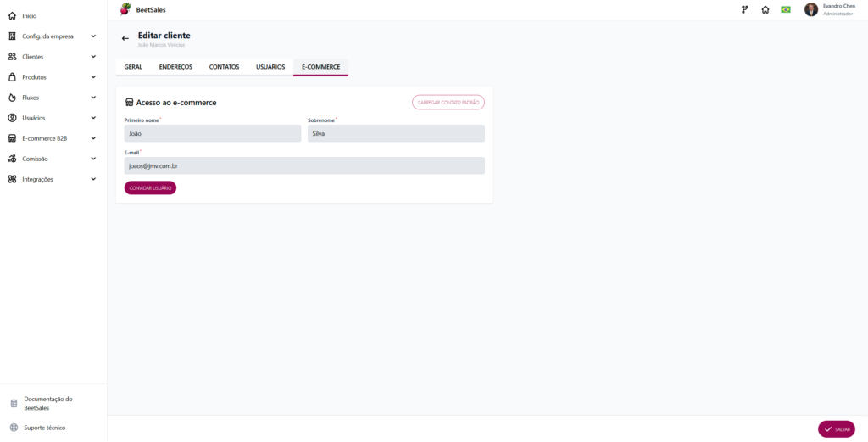Viewport: 868px width, 442px height.
Task: Expand the E-commerce B2B chevron
Action: [x=93, y=138]
